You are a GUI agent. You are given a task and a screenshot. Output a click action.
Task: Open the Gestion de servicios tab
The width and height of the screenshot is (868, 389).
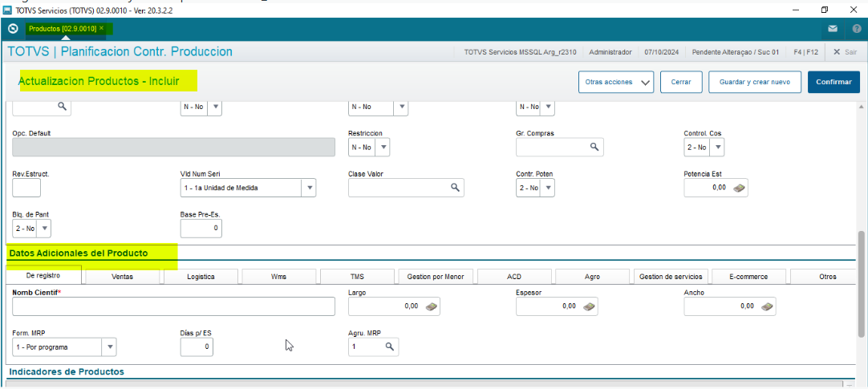click(x=671, y=276)
